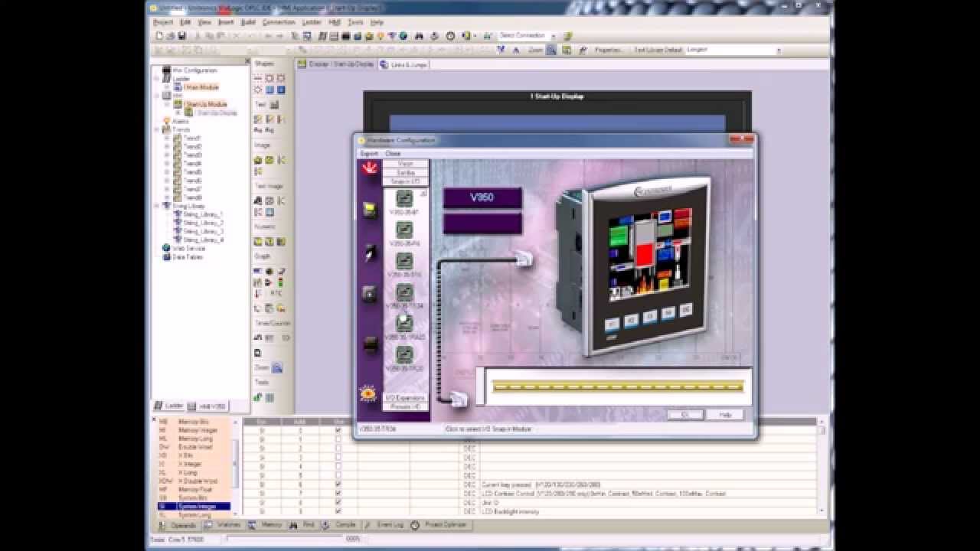Toggle the Use checkbox in SI 3 row
Screen dimensions: 980x551
pyautogui.click(x=338, y=457)
